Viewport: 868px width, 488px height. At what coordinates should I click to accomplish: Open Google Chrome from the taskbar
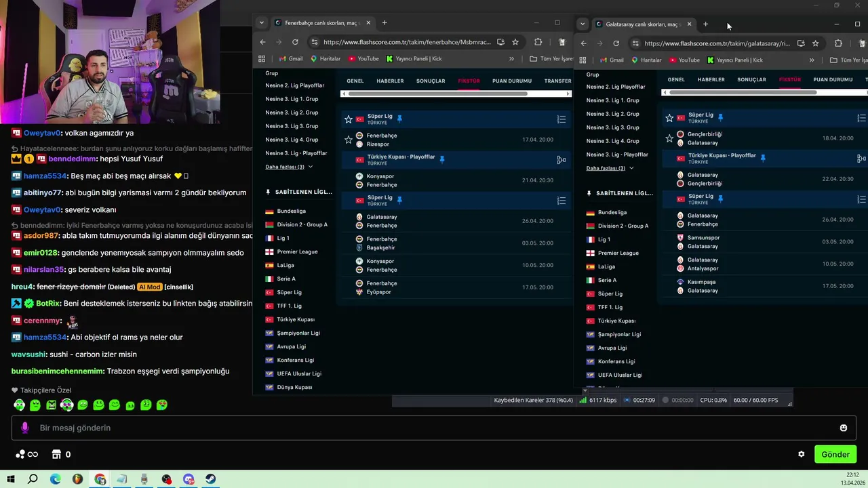point(100,479)
